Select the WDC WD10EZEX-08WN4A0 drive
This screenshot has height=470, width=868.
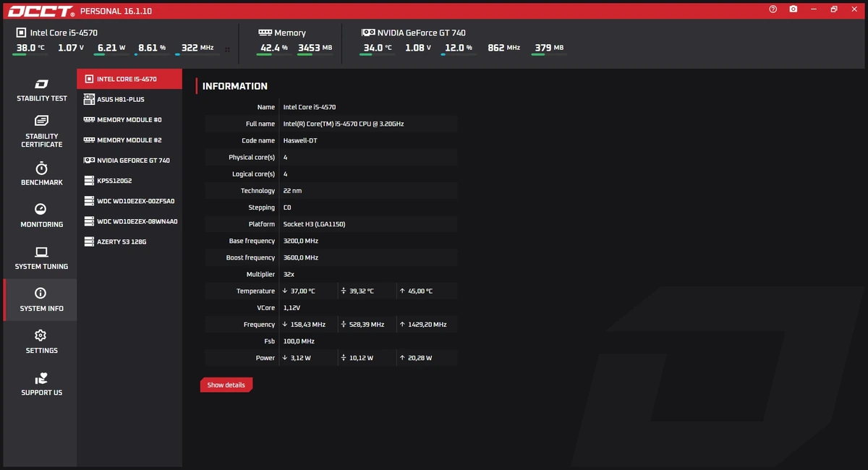(x=129, y=221)
